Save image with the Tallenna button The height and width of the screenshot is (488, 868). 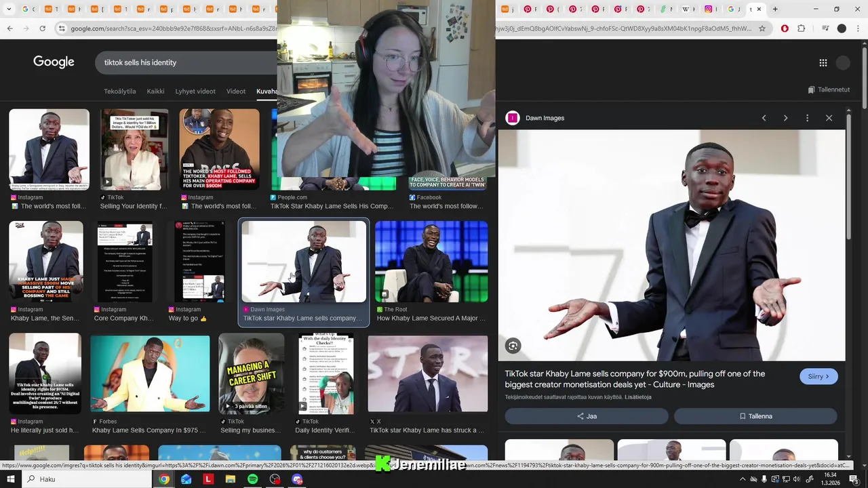(x=755, y=416)
